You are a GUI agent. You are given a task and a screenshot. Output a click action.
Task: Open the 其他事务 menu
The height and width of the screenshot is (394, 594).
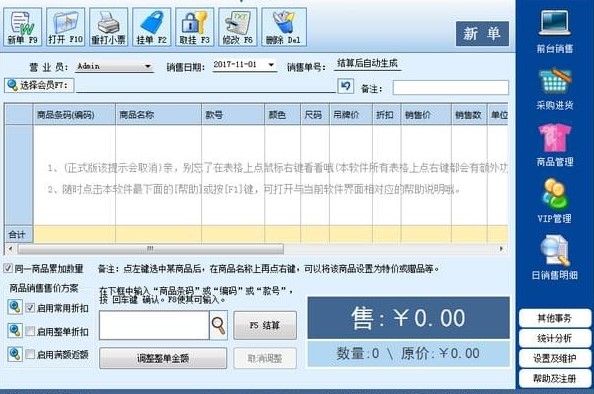point(555,318)
